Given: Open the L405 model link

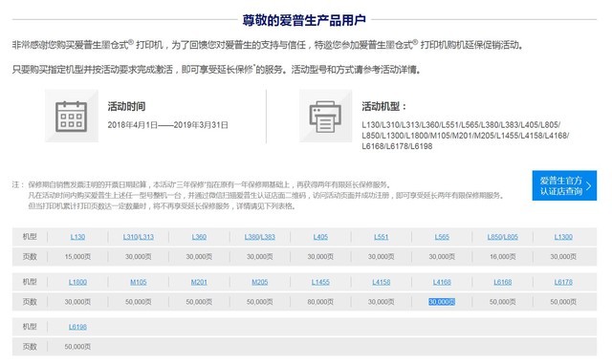Looking at the screenshot, I should tap(320, 237).
